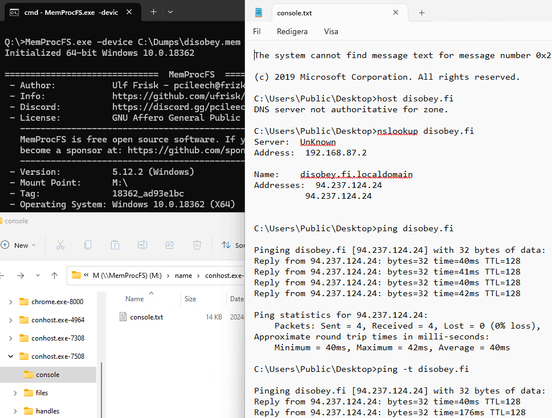Add a new Notepad tab
The width and height of the screenshot is (552, 418).
pyautogui.click(x=422, y=13)
